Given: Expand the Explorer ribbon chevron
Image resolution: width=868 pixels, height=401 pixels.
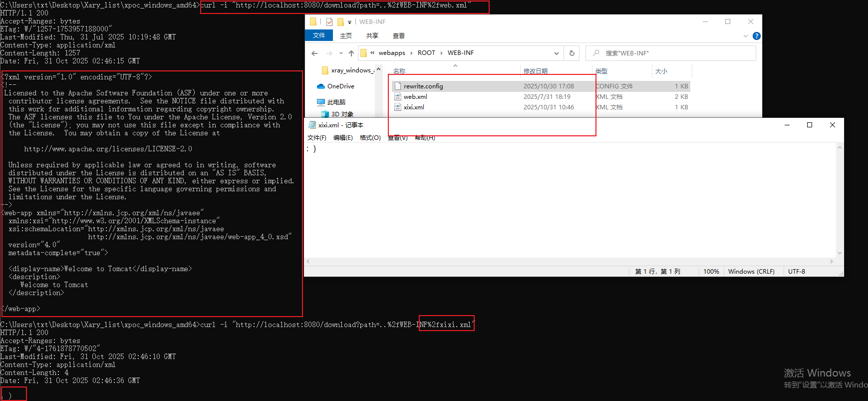Looking at the screenshot, I should (746, 36).
